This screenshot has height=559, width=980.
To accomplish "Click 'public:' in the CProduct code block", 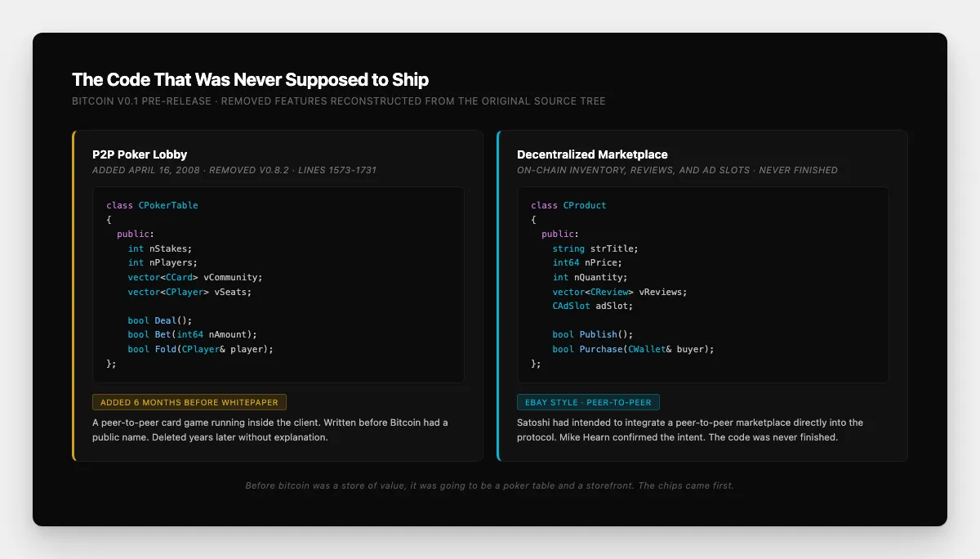I will pyautogui.click(x=560, y=234).
